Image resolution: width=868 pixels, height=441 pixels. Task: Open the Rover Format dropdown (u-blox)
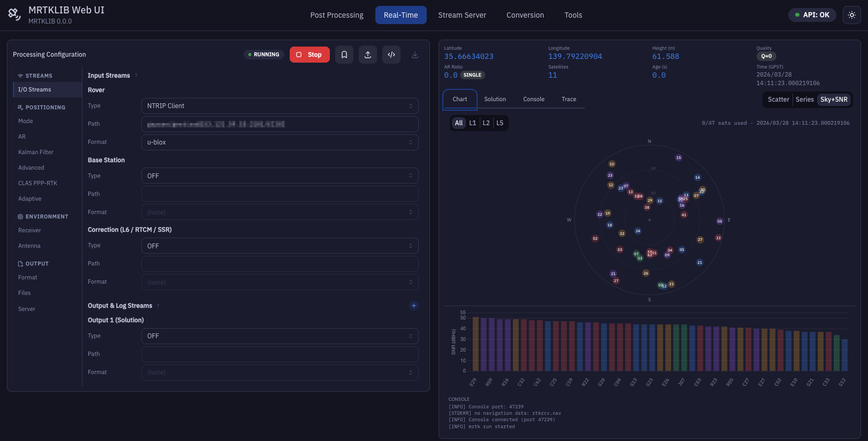280,142
